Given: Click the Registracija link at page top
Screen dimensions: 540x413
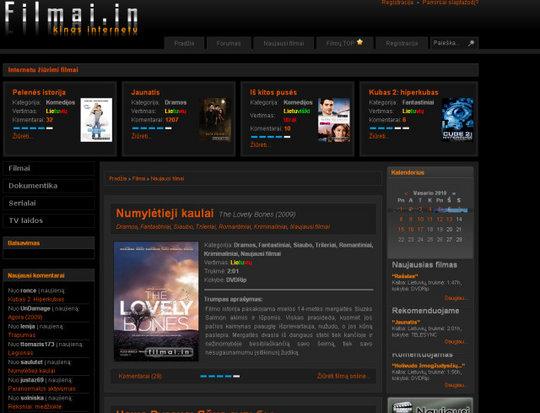Looking at the screenshot, I should click(x=397, y=2).
